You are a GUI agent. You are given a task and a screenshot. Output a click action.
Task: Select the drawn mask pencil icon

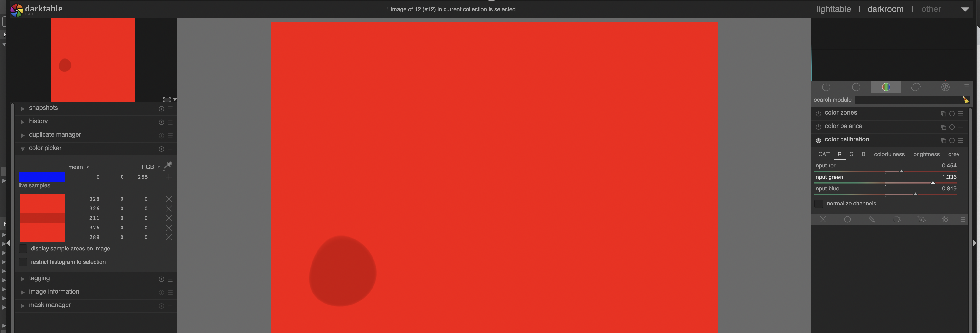872,220
